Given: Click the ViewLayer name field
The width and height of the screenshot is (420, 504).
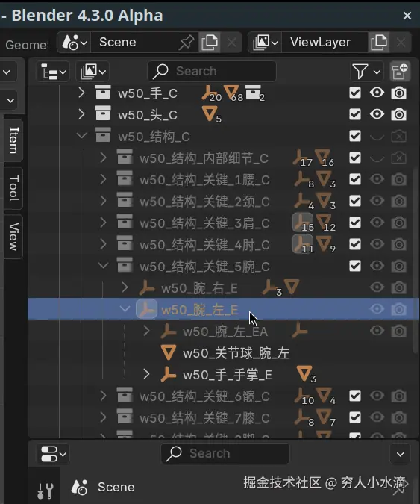Looking at the screenshot, I should (x=325, y=42).
